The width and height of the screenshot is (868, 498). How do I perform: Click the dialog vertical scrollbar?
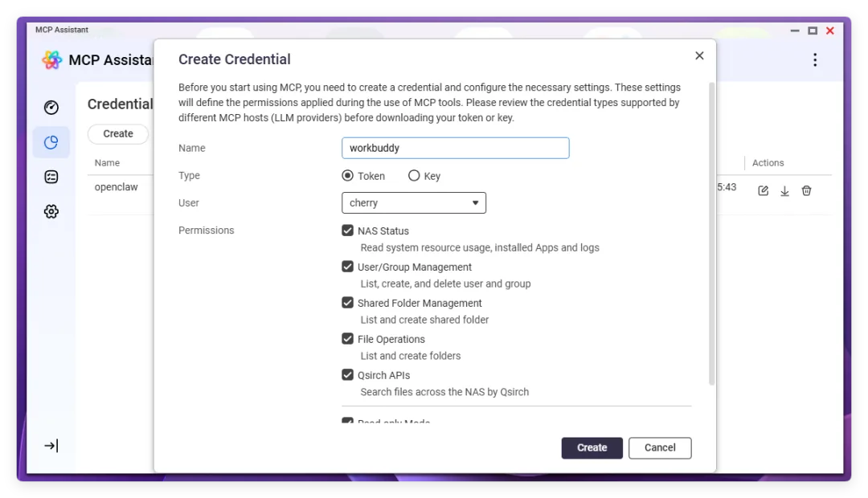coord(712,234)
